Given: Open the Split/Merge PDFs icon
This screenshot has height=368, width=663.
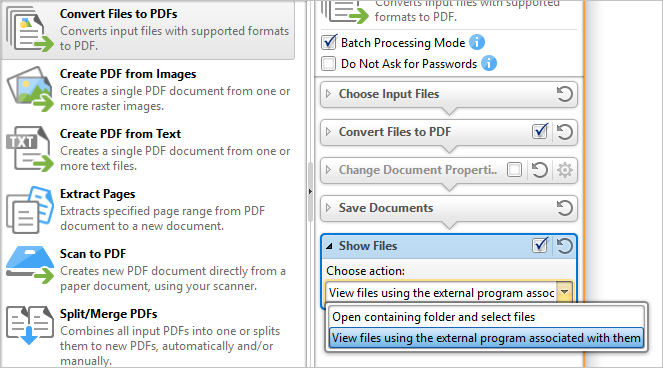Looking at the screenshot, I should coord(30,326).
